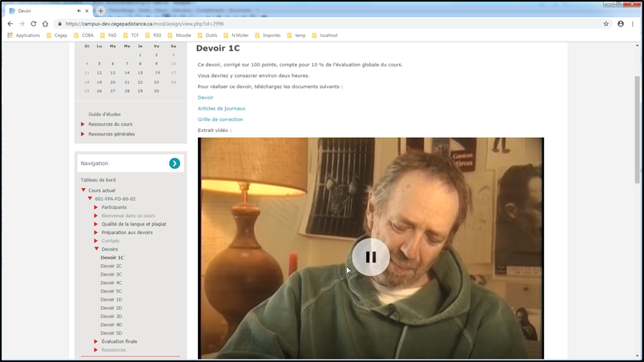
Task: Click the browser back arrow
Action: (x=10, y=24)
